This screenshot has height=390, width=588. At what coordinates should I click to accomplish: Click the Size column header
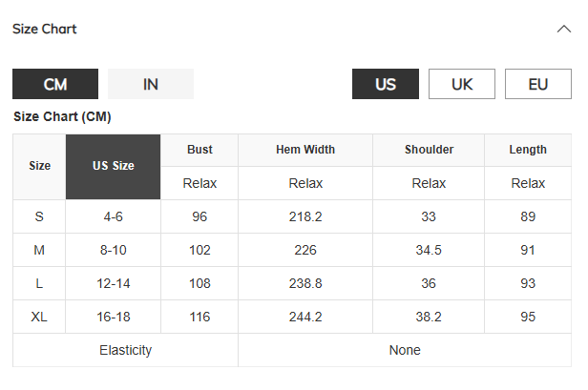click(39, 166)
